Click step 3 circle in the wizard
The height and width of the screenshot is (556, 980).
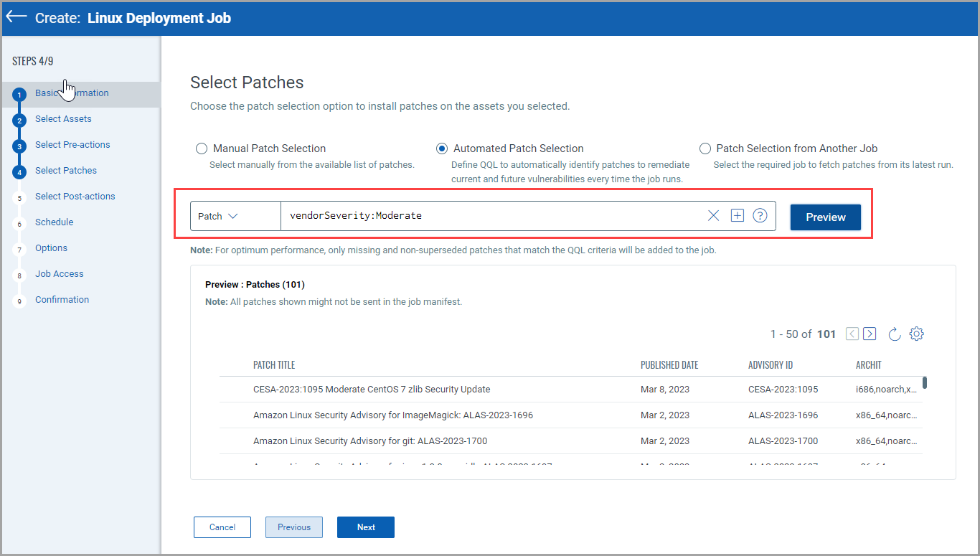click(x=19, y=146)
